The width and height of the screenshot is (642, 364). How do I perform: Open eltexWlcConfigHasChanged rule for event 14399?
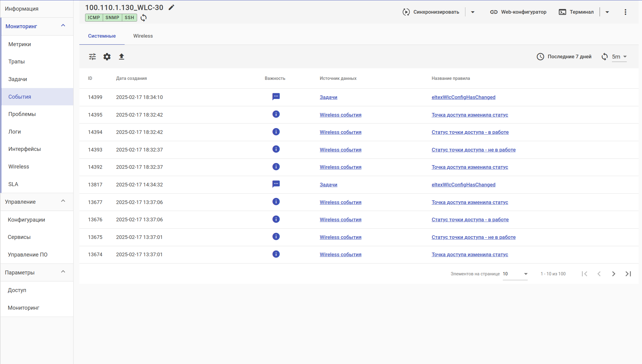(463, 97)
